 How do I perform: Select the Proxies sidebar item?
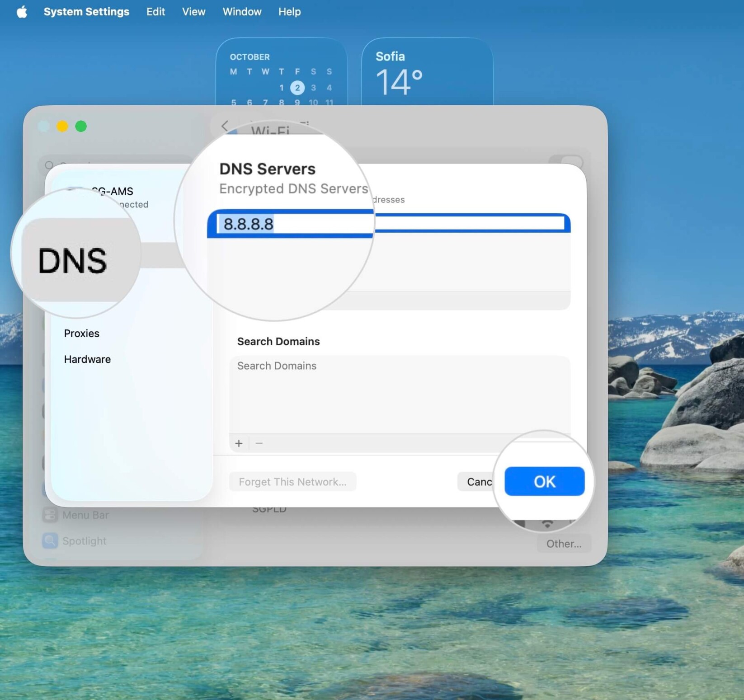pyautogui.click(x=81, y=334)
